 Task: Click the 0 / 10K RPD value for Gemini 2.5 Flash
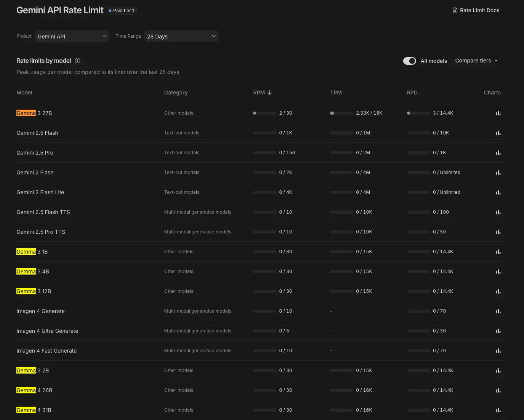(x=441, y=133)
